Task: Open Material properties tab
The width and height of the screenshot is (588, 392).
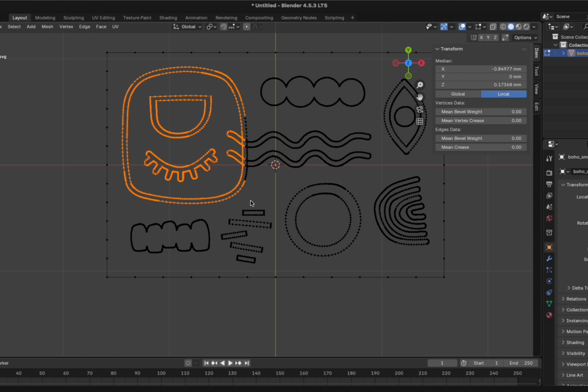Action: [x=549, y=315]
